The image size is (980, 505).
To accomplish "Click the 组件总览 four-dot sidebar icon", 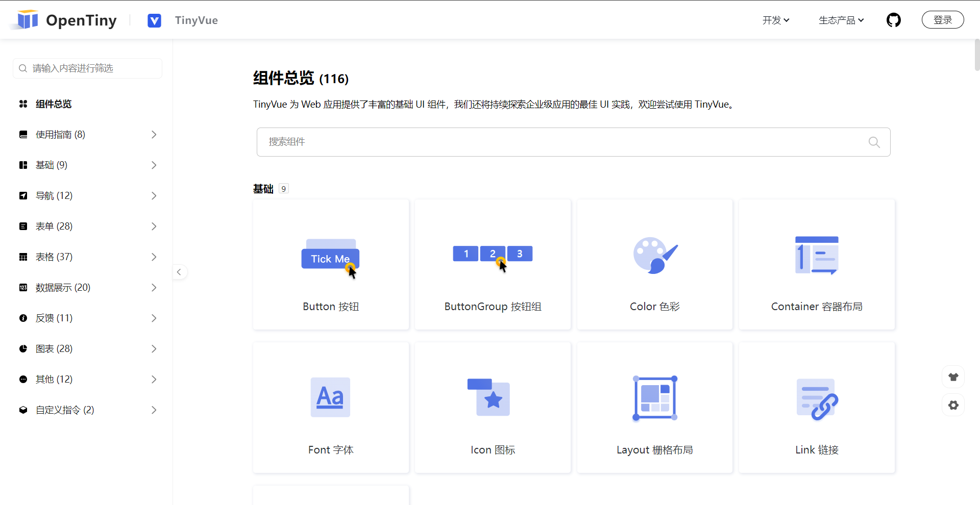I will coord(23,104).
